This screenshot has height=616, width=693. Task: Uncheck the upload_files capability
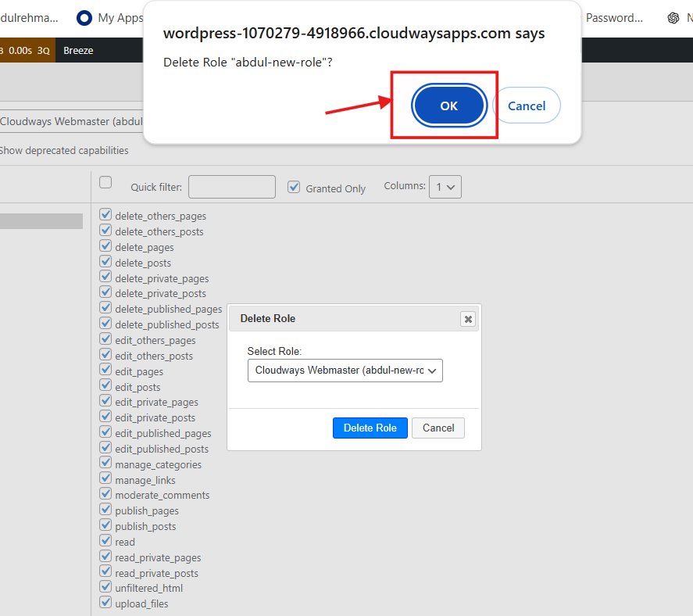[105, 603]
